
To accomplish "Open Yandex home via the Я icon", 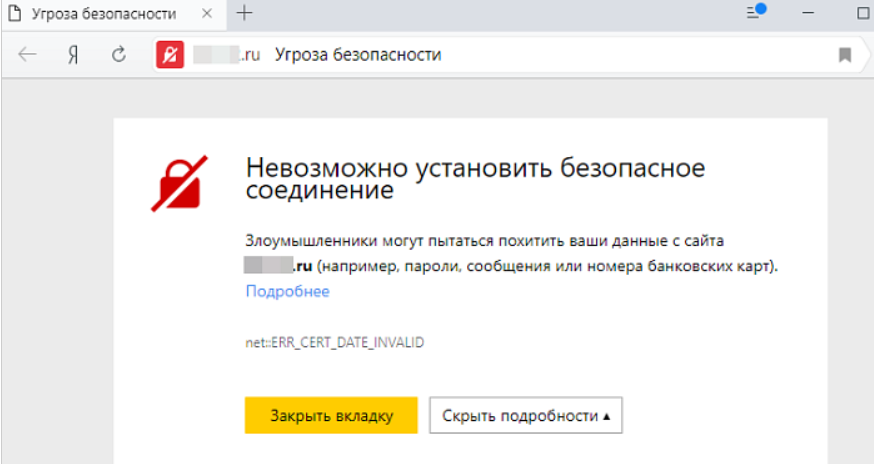I will coord(73,55).
